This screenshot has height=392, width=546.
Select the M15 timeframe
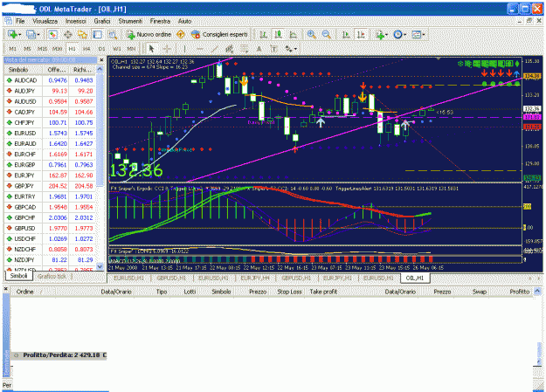[42, 49]
